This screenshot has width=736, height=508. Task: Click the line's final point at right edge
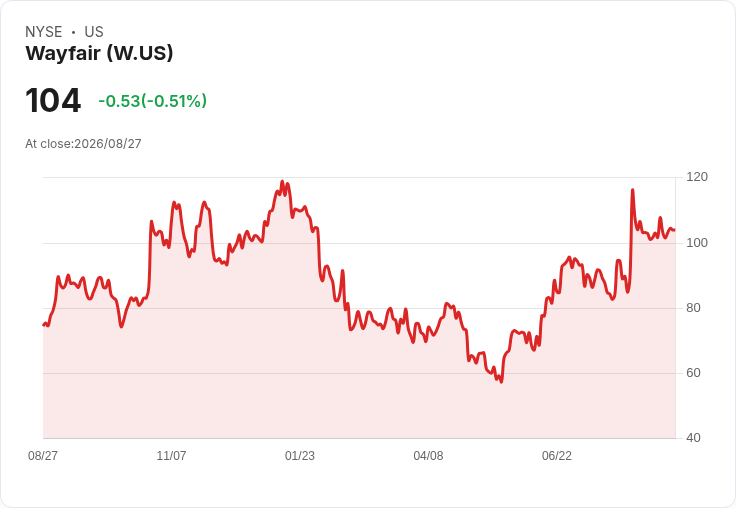click(x=675, y=230)
